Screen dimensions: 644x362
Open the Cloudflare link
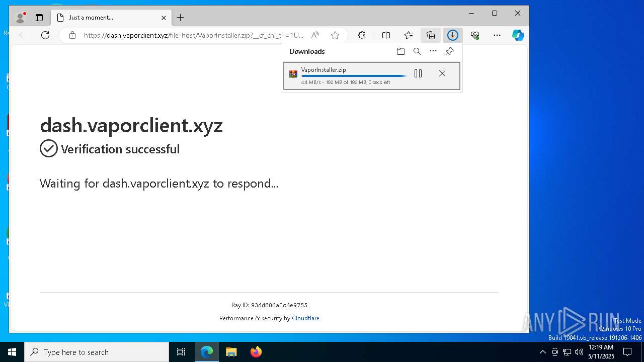[x=305, y=318]
